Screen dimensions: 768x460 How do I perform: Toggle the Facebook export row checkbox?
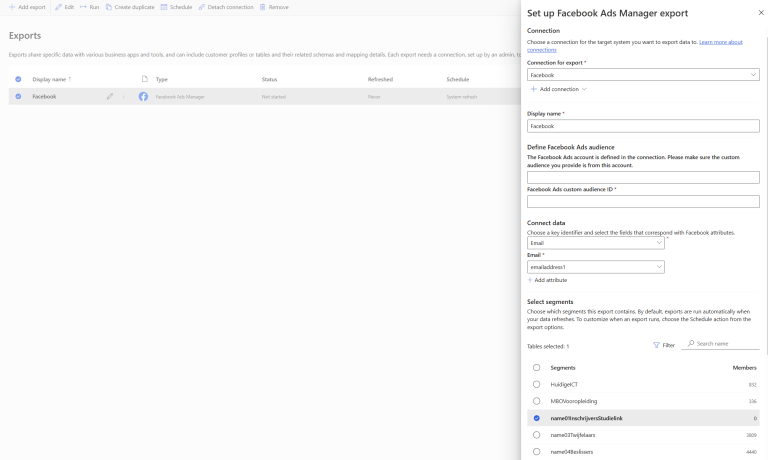point(18,97)
